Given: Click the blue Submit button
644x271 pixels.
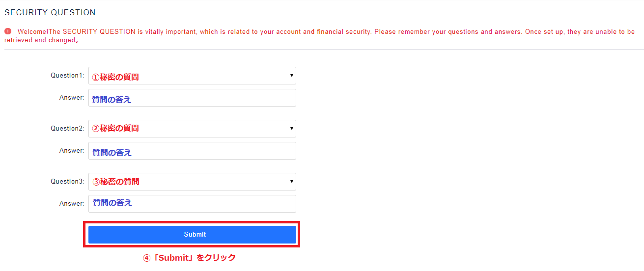Looking at the screenshot, I should pos(192,235).
